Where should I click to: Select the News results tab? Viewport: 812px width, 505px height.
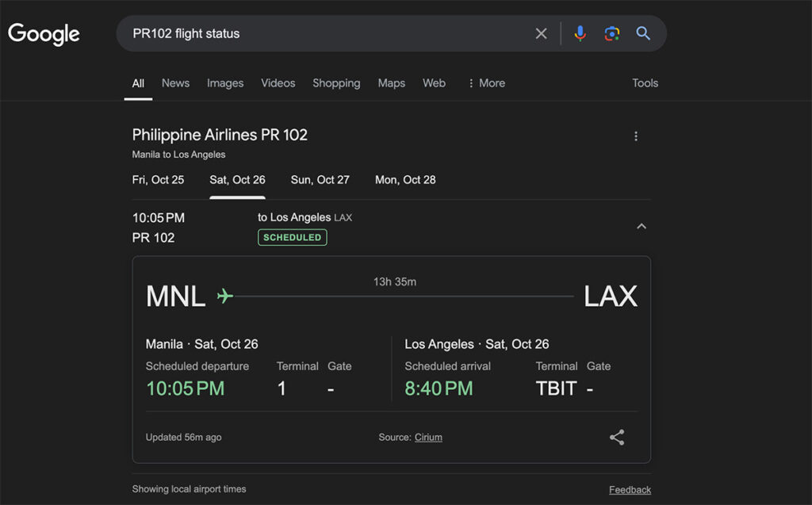(175, 83)
